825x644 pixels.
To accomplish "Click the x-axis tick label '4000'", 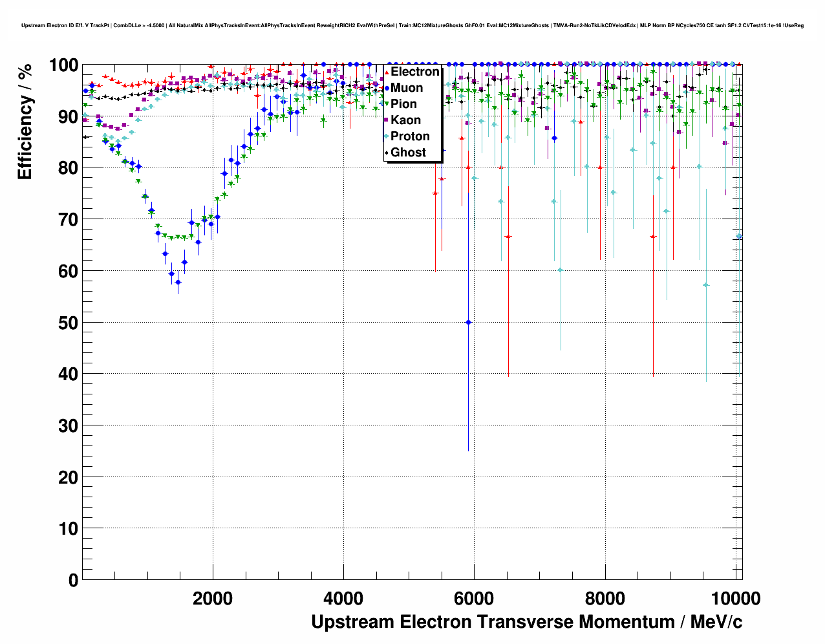I will pos(343,599).
